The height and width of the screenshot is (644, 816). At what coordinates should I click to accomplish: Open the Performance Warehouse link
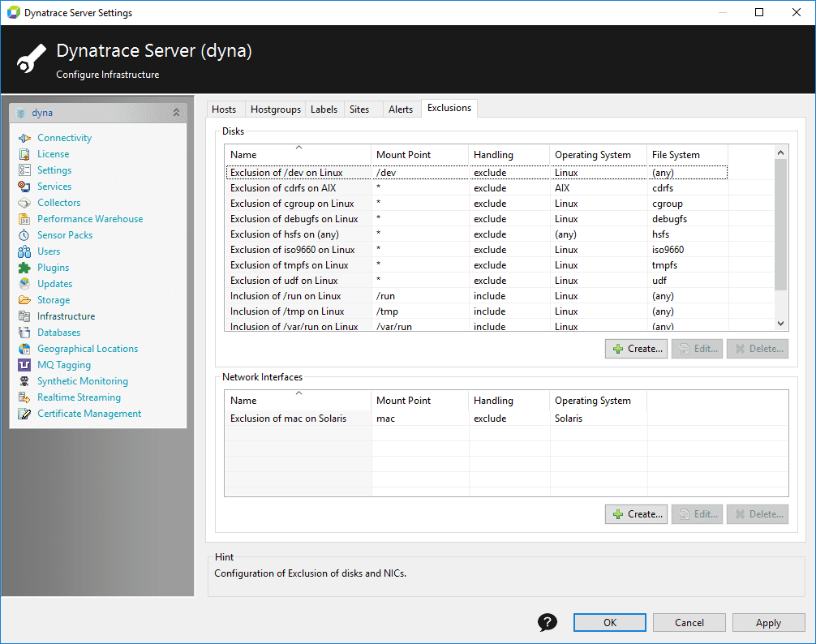pyautogui.click(x=90, y=219)
